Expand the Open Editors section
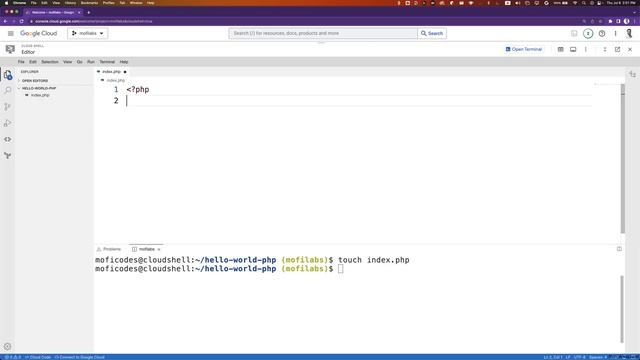Image resolution: width=640 pixels, height=360 pixels. click(35, 81)
